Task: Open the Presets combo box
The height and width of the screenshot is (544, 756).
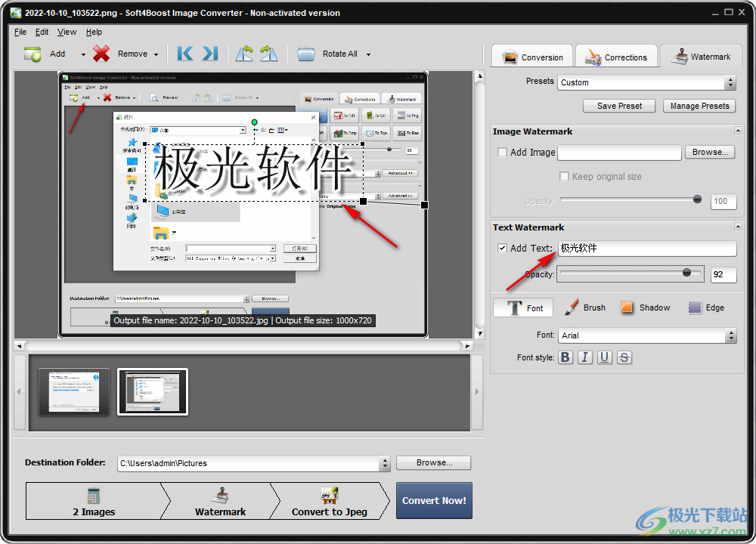Action: pyautogui.click(x=646, y=82)
